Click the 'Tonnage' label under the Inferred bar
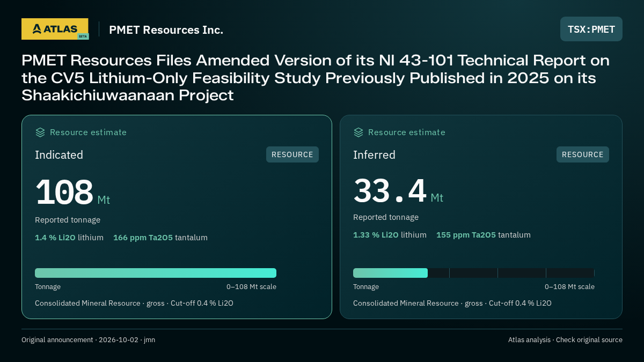Image resolution: width=644 pixels, height=362 pixels. pyautogui.click(x=366, y=287)
